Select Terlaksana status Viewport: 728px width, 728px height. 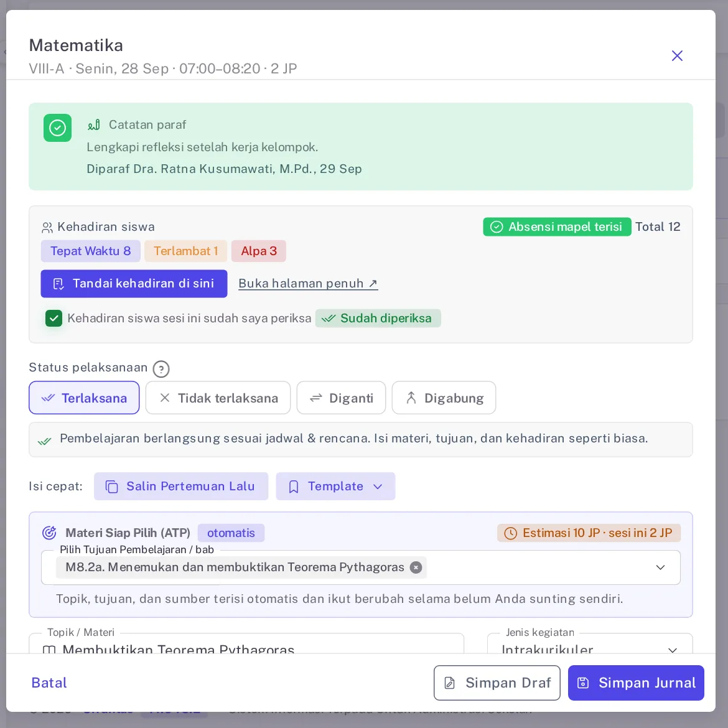(x=84, y=398)
